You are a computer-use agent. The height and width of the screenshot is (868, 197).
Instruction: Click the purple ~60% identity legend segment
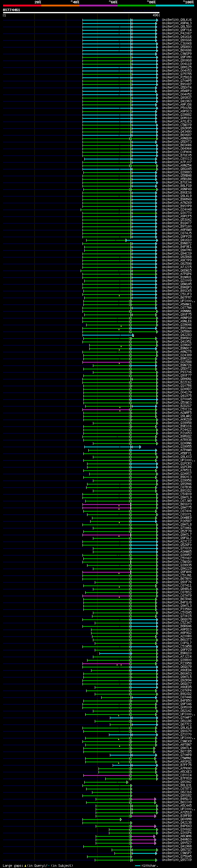point(98,6)
